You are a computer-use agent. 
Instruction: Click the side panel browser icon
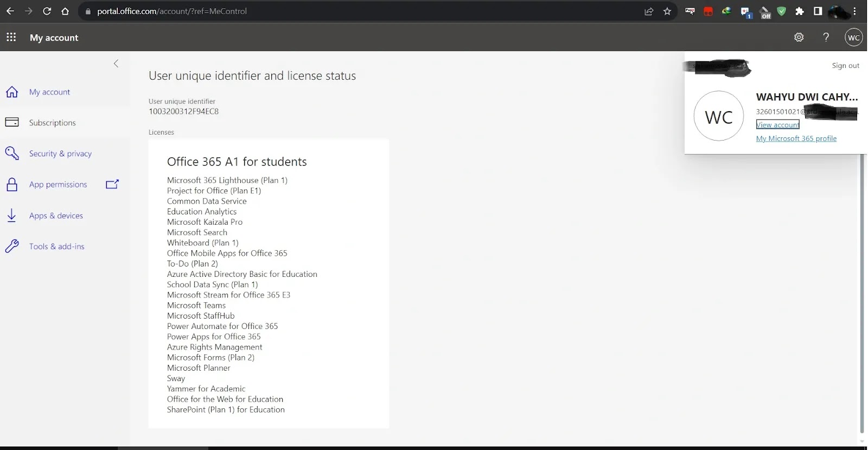(818, 11)
